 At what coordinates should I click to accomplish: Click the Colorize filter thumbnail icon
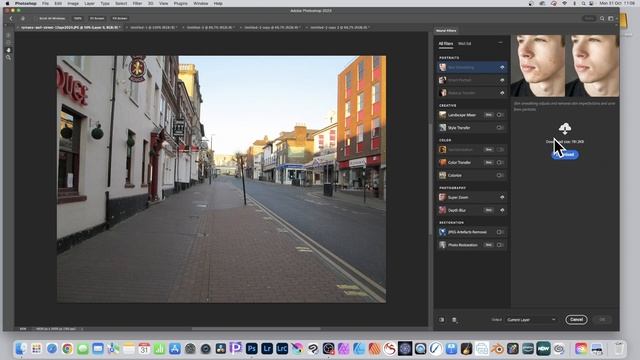pos(442,176)
